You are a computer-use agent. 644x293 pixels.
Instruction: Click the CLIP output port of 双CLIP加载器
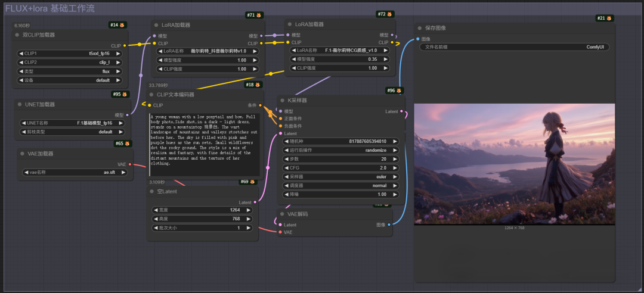pos(125,45)
